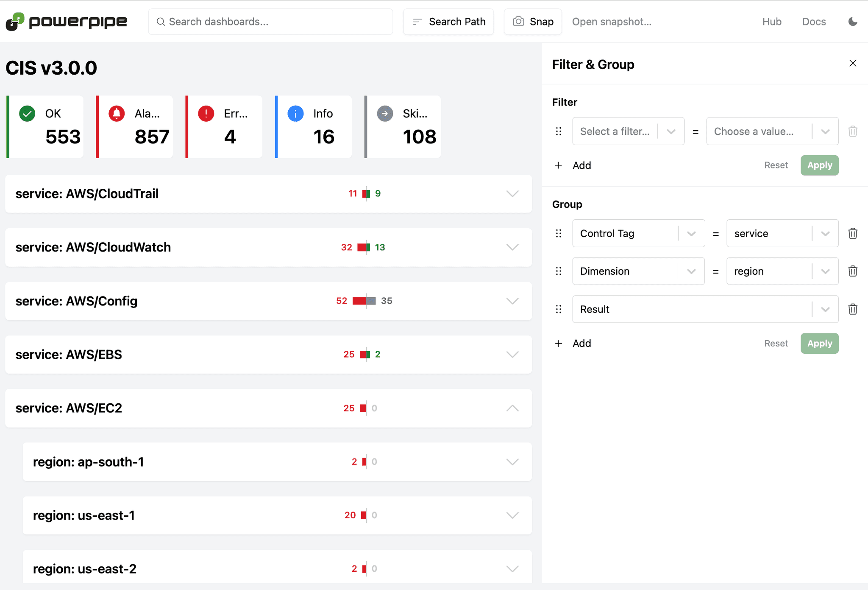Click the CIS v3.0.0 title
Viewport: 868px width, 590px height.
pyautogui.click(x=51, y=68)
